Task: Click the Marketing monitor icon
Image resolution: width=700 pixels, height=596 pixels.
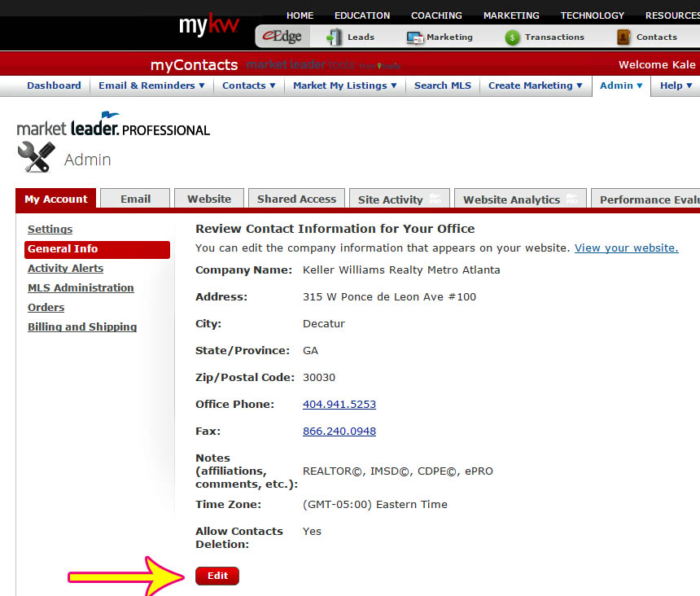Action: tap(415, 38)
